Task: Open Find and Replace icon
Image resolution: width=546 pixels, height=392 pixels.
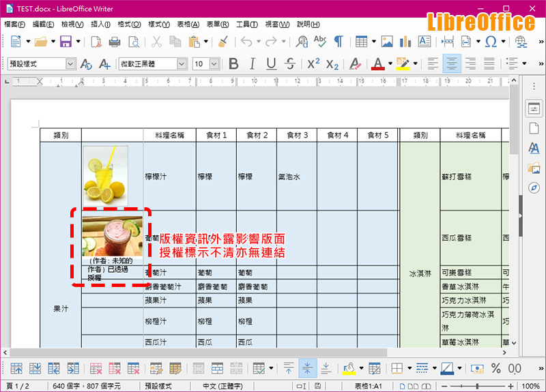Action: 302,42
